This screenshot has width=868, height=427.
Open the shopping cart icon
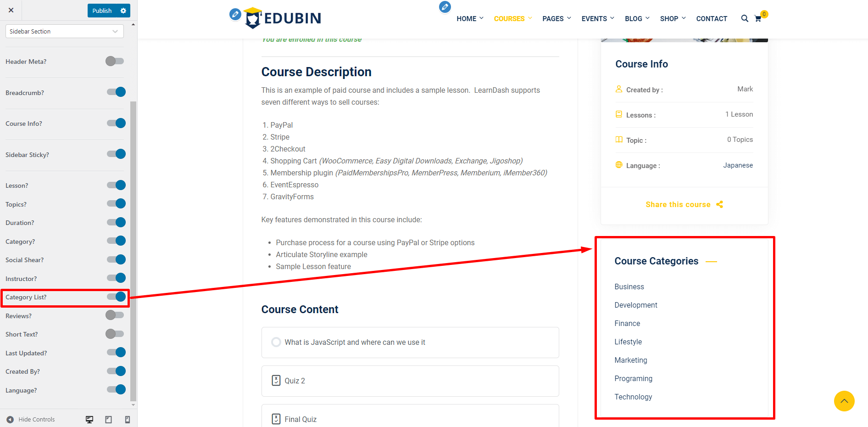pos(758,19)
